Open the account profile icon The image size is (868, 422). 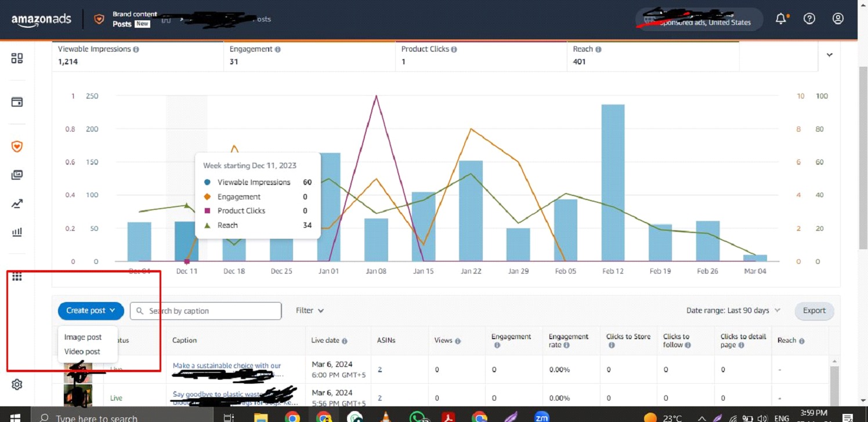[837, 18]
